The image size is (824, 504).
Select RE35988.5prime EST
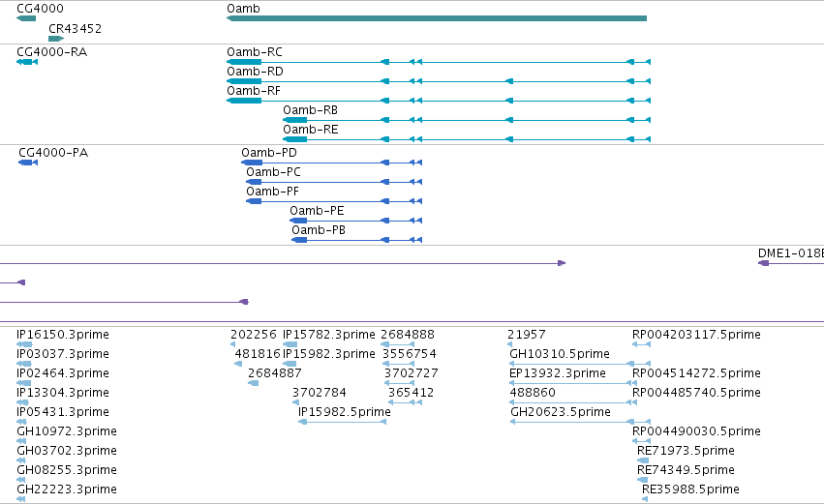pyautogui.click(x=691, y=489)
